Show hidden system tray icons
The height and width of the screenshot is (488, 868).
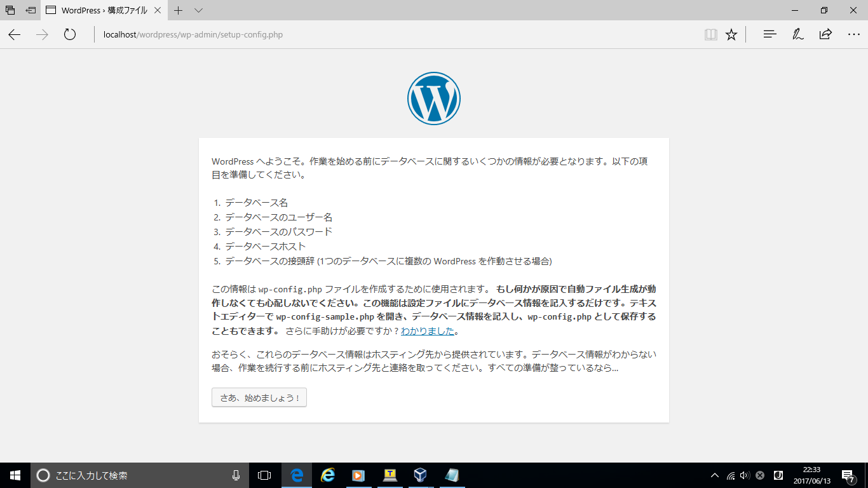coord(714,475)
